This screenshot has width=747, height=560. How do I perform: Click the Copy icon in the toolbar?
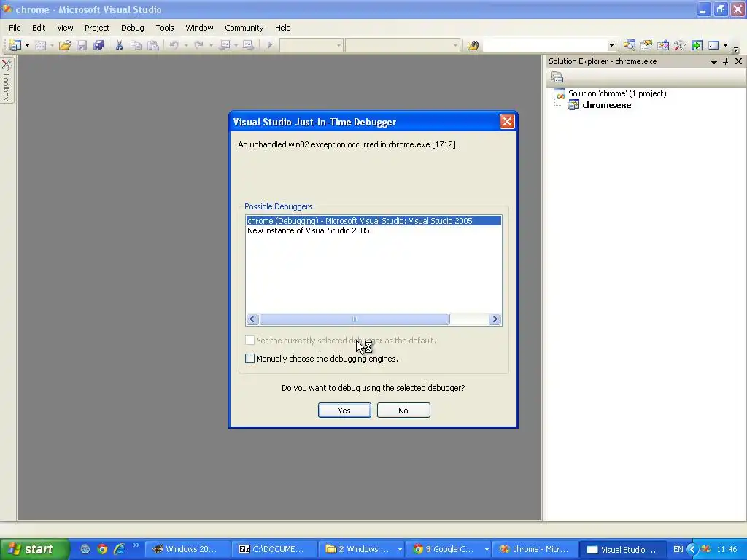click(136, 45)
